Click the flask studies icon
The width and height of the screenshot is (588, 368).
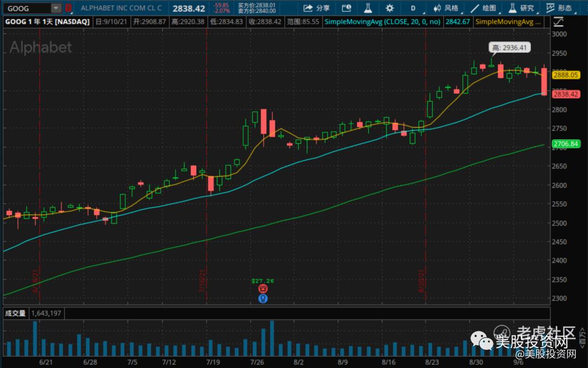tap(368, 8)
